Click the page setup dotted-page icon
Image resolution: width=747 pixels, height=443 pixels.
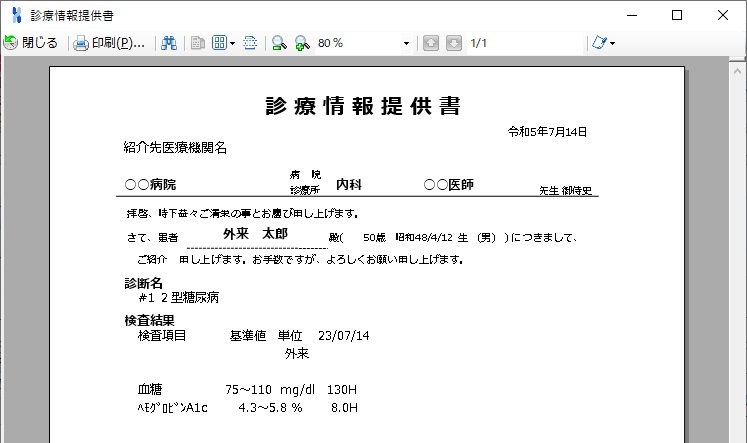(250, 43)
